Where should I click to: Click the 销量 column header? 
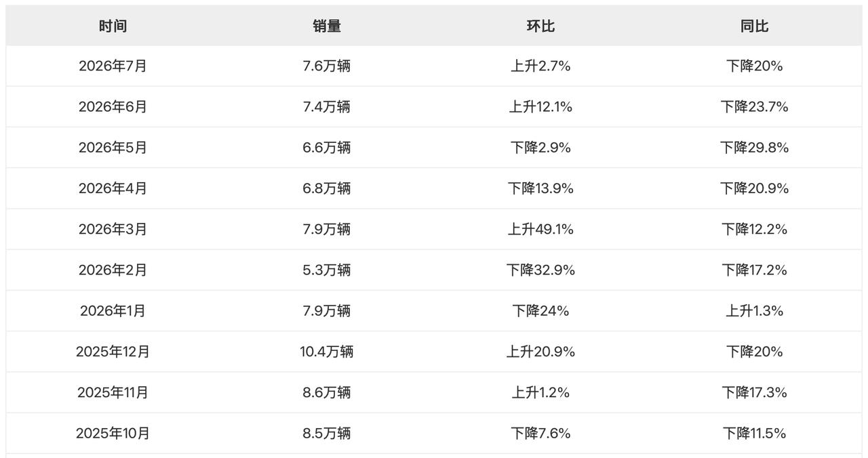327,26
